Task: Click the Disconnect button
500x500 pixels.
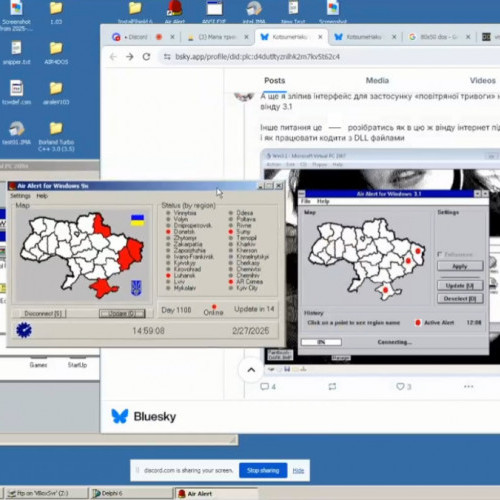Action: (43, 313)
